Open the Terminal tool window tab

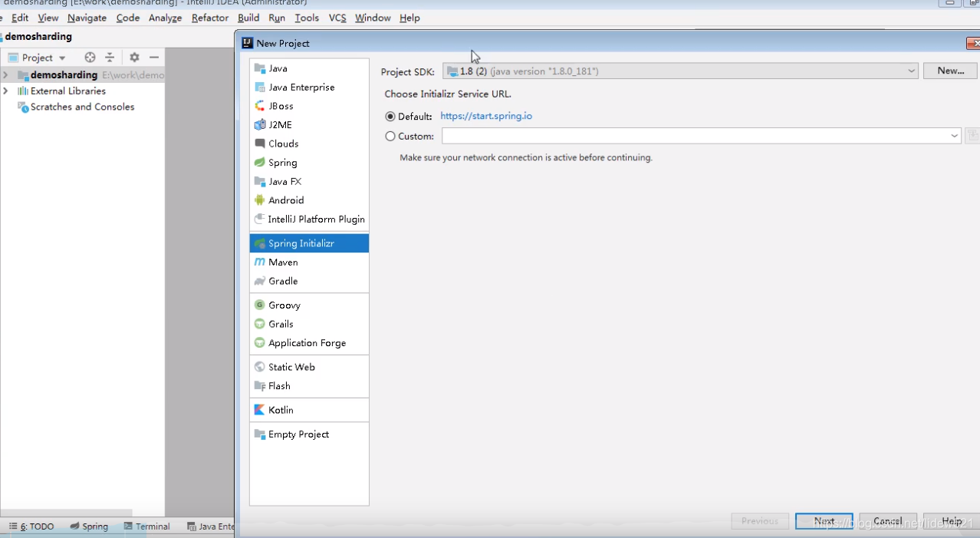146,526
